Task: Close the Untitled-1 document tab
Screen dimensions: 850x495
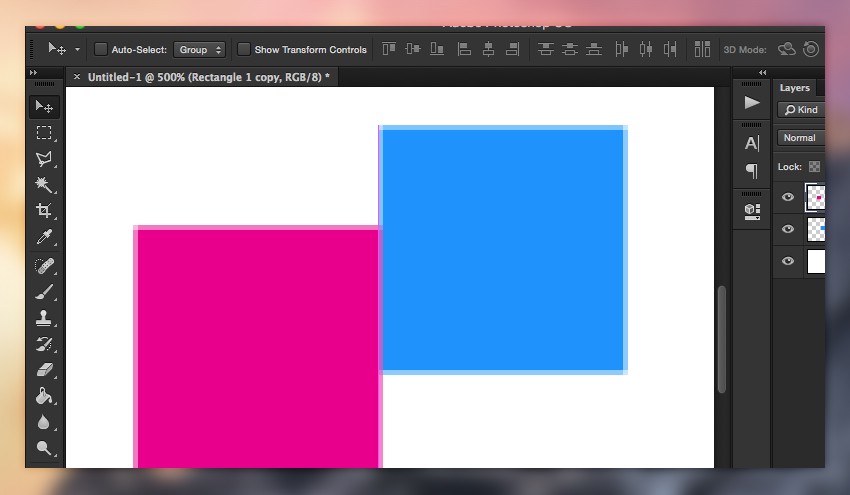Action: pyautogui.click(x=75, y=77)
